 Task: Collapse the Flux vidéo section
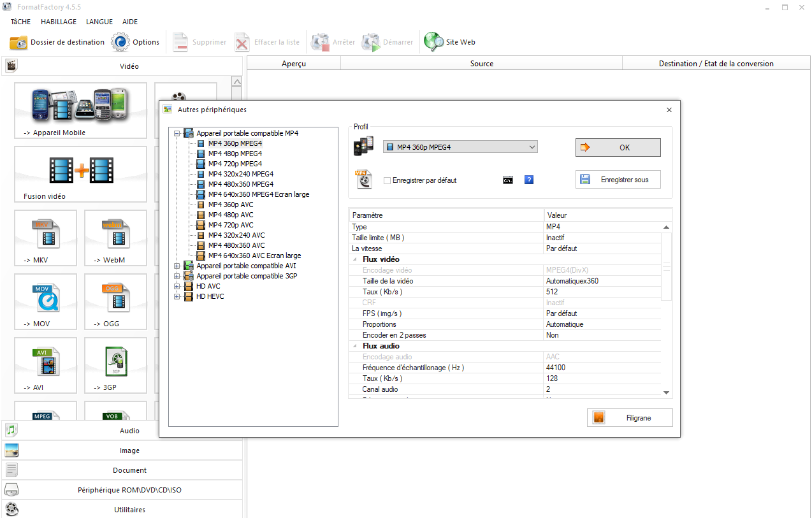click(354, 259)
